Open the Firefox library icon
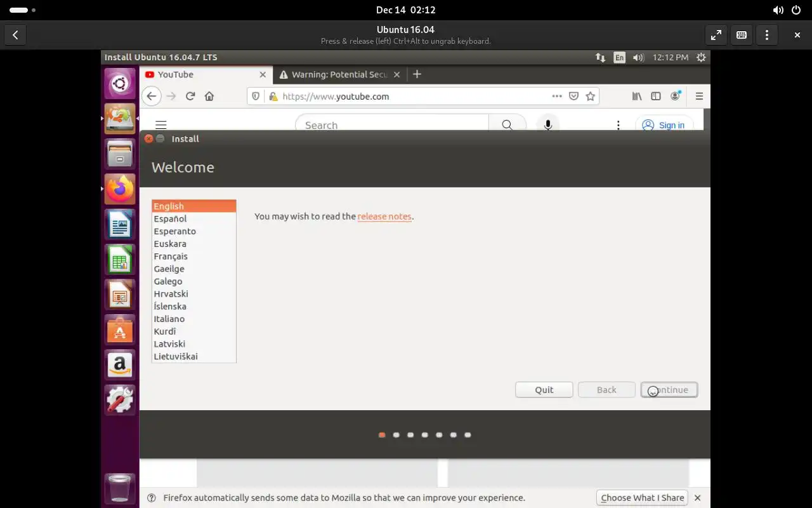Viewport: 812px width, 508px height. pos(637,97)
